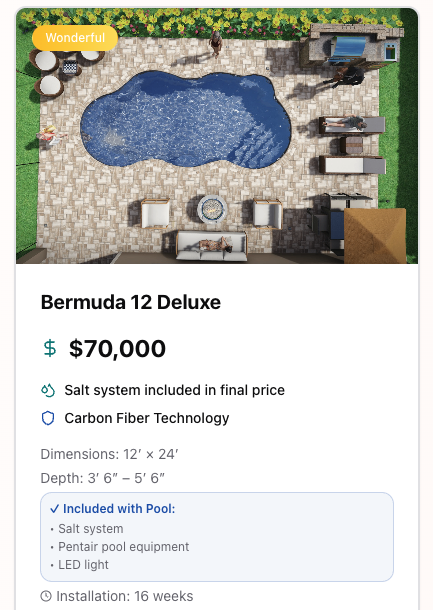This screenshot has width=433, height=610.
Task: Click the Salt system list item
Action: point(91,529)
